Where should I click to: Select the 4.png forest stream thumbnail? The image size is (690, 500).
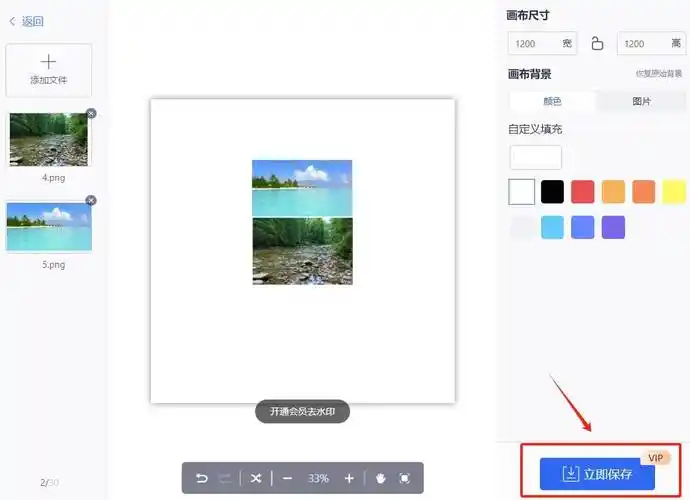click(x=48, y=140)
